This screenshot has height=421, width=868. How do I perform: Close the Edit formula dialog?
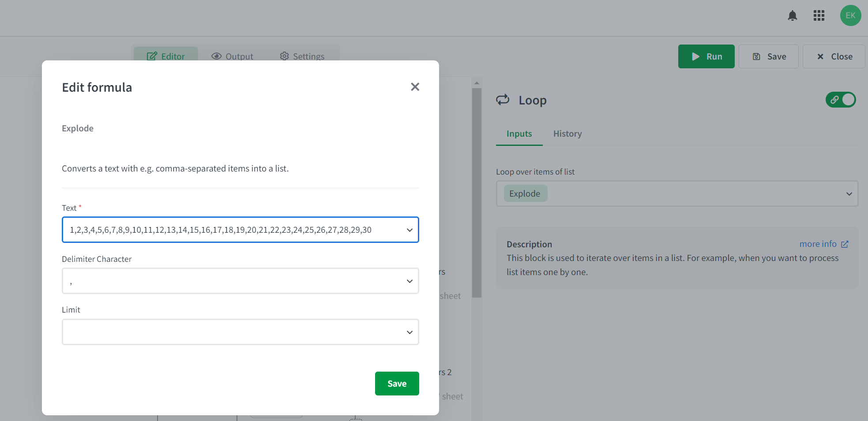click(415, 87)
